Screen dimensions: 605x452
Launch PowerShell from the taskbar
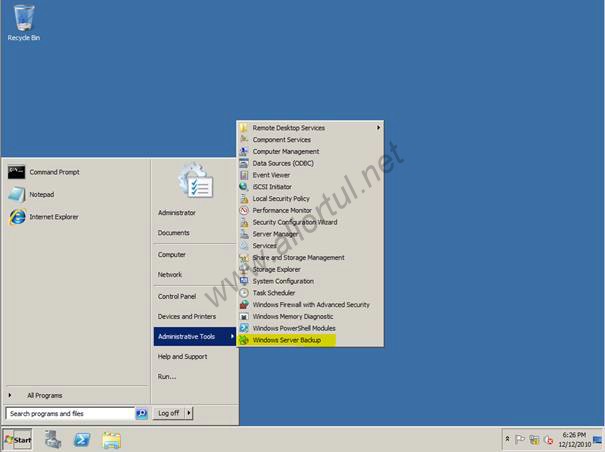coord(82,440)
